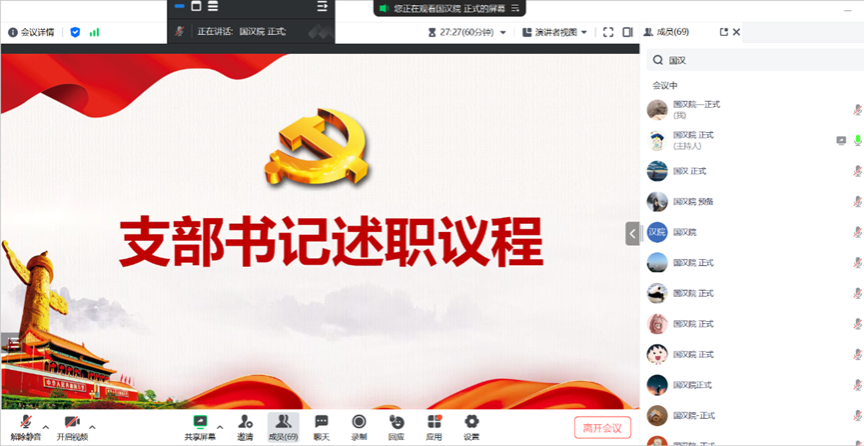Open 设置 settings gear icon
This screenshot has height=446, width=864.
pos(471,422)
